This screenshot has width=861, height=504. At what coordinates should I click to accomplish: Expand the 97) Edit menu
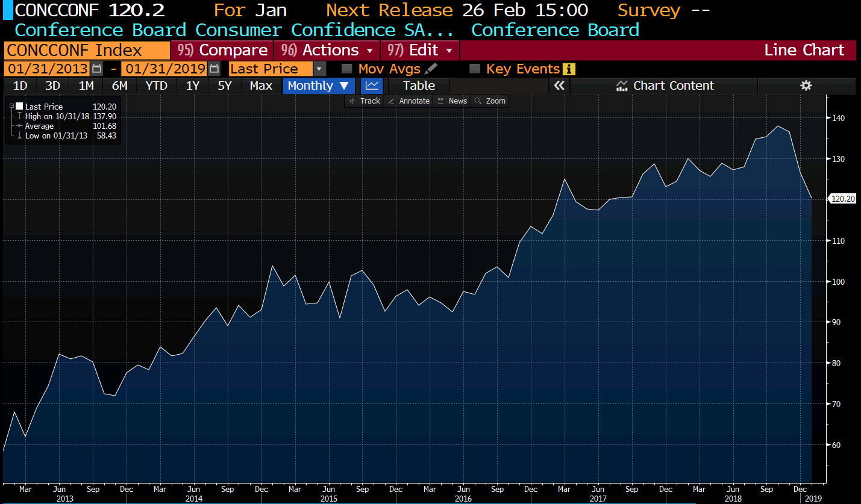pyautogui.click(x=420, y=50)
